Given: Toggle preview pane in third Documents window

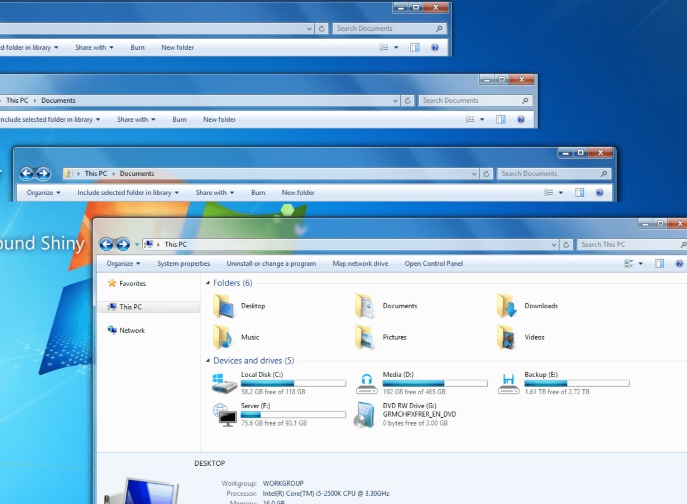Looking at the screenshot, I should (x=579, y=192).
